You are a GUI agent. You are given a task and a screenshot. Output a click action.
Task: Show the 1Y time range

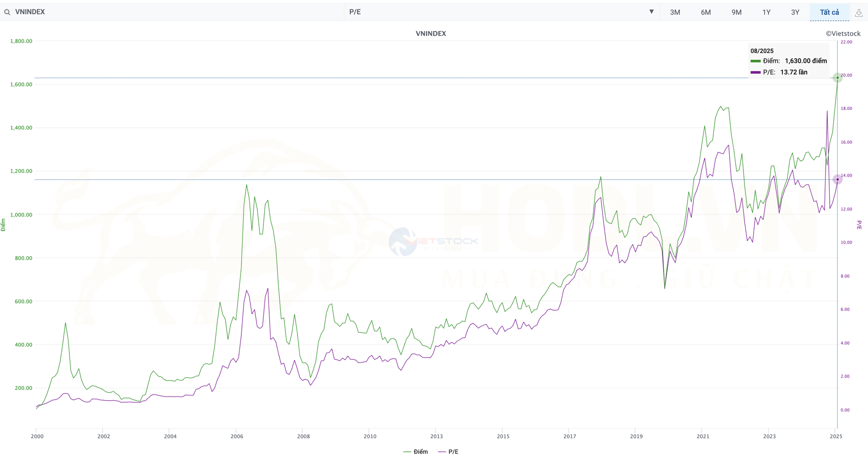pos(766,12)
